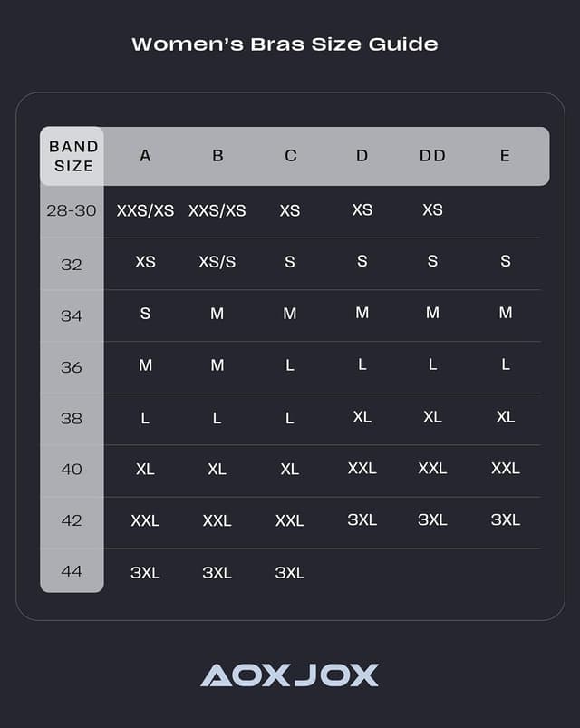Screen dimensions: 580x728
Task: Click the AOXJOX brand logo
Action: [289, 675]
